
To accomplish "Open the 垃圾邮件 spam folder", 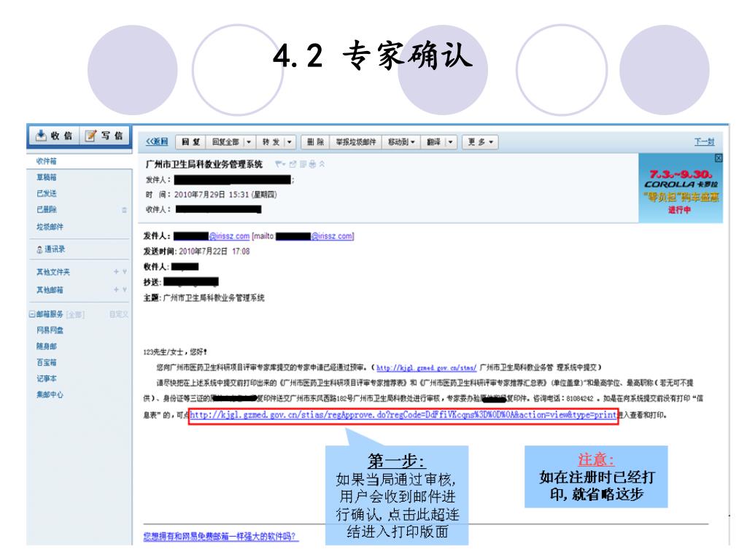I will coord(50,227).
